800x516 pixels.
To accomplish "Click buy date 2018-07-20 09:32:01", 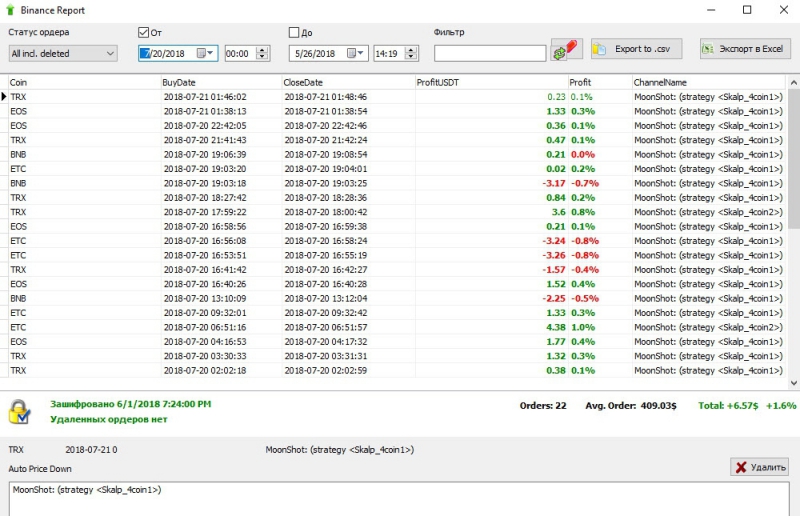I will (205, 313).
